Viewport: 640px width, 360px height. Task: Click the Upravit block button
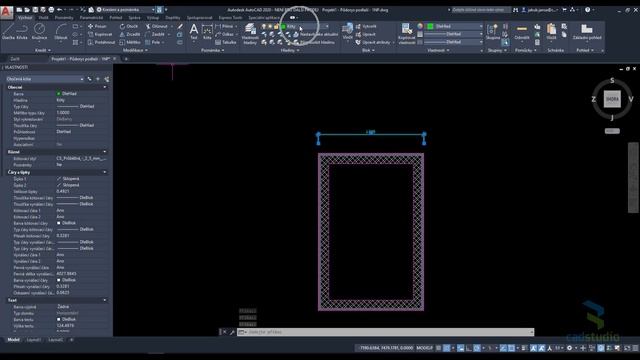tap(366, 34)
